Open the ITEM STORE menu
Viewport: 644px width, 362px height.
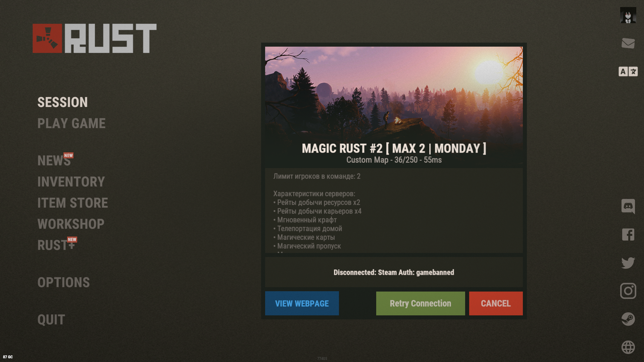click(73, 203)
